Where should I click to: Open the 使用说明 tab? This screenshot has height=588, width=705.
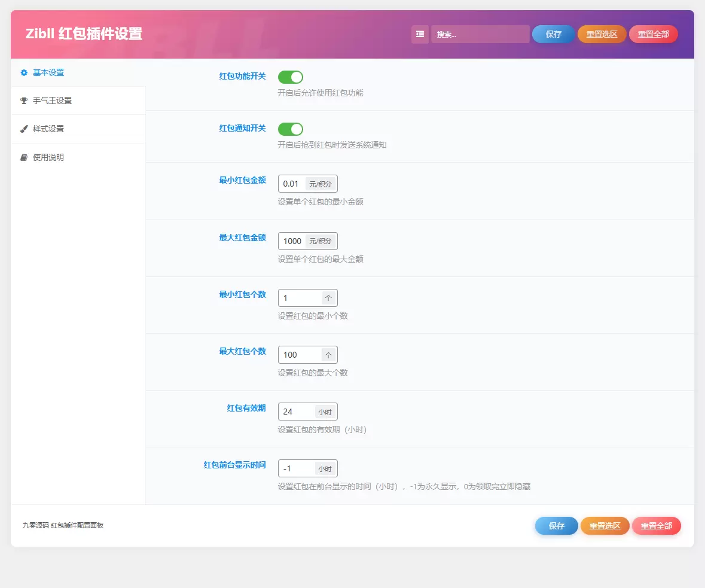(x=78, y=157)
